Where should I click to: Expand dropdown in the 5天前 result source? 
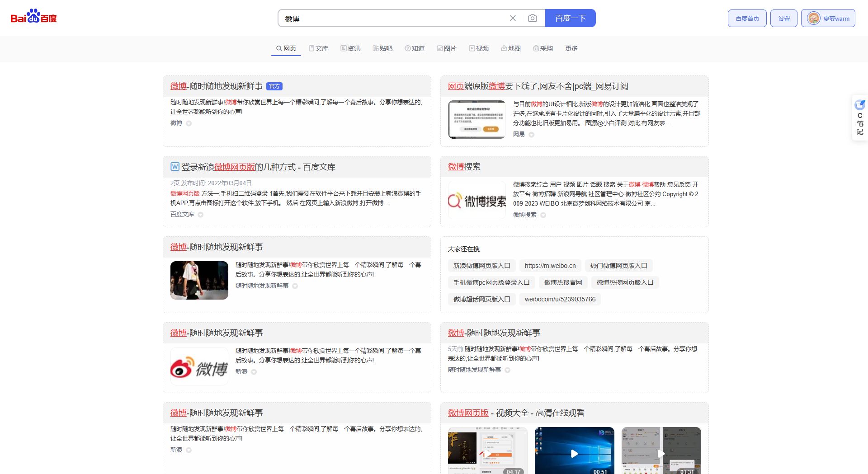[x=508, y=370]
